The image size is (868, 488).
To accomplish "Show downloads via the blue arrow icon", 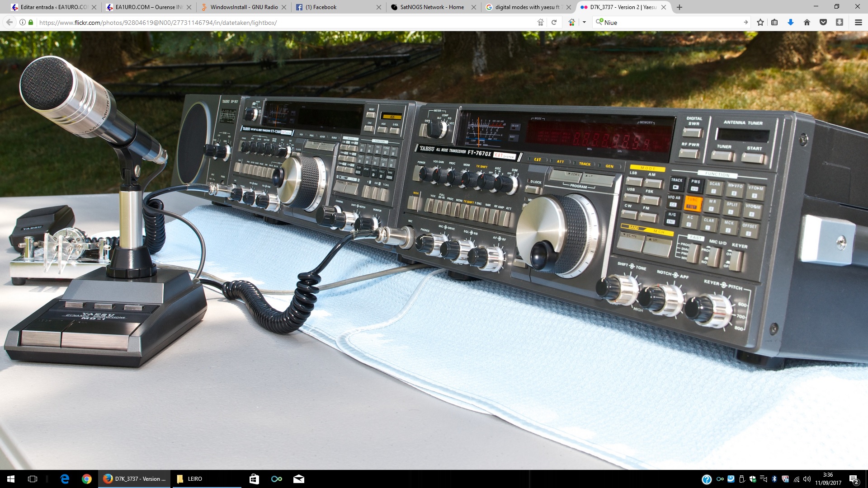I will pos(791,22).
